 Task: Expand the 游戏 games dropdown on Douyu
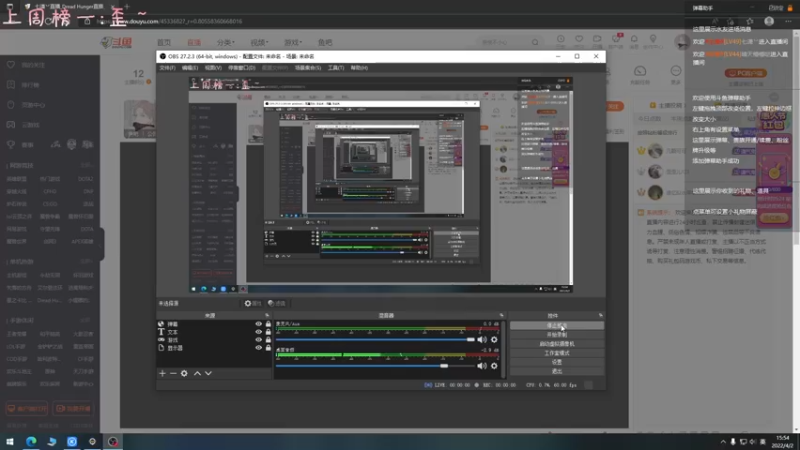(x=293, y=42)
